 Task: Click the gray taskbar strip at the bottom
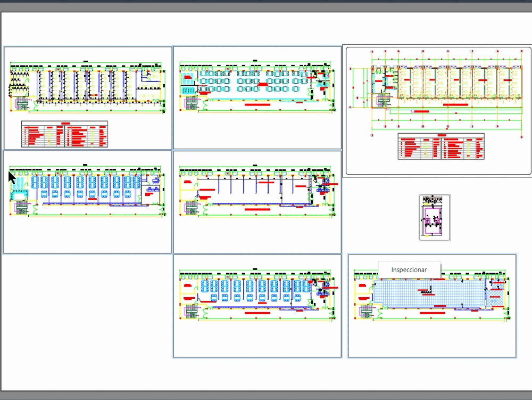coord(266,397)
